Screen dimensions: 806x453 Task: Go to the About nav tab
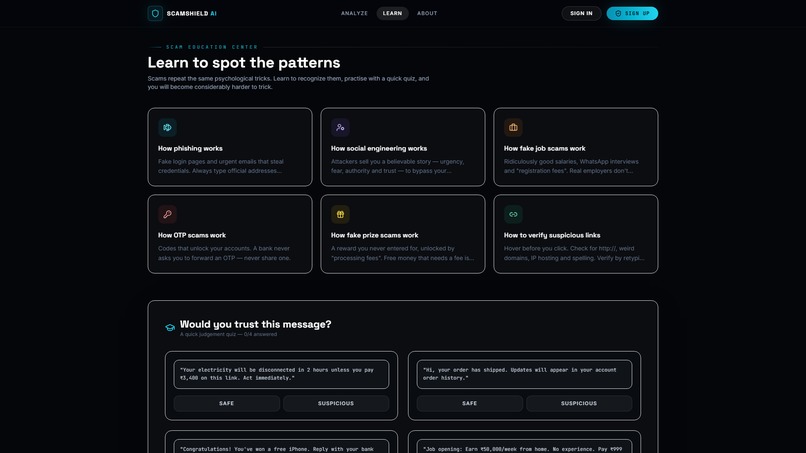click(x=427, y=13)
